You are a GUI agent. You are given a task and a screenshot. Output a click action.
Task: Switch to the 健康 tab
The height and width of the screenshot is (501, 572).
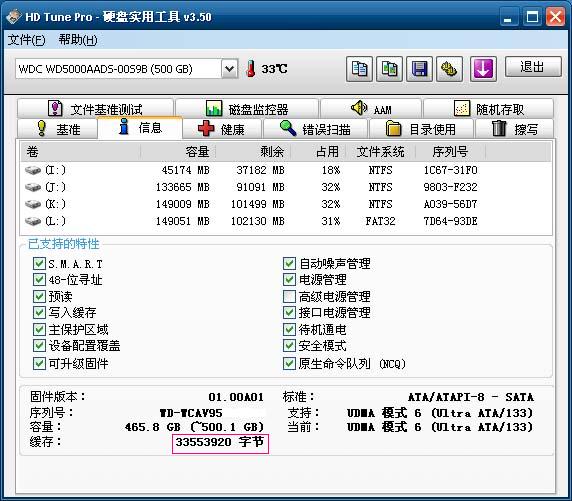pos(222,129)
